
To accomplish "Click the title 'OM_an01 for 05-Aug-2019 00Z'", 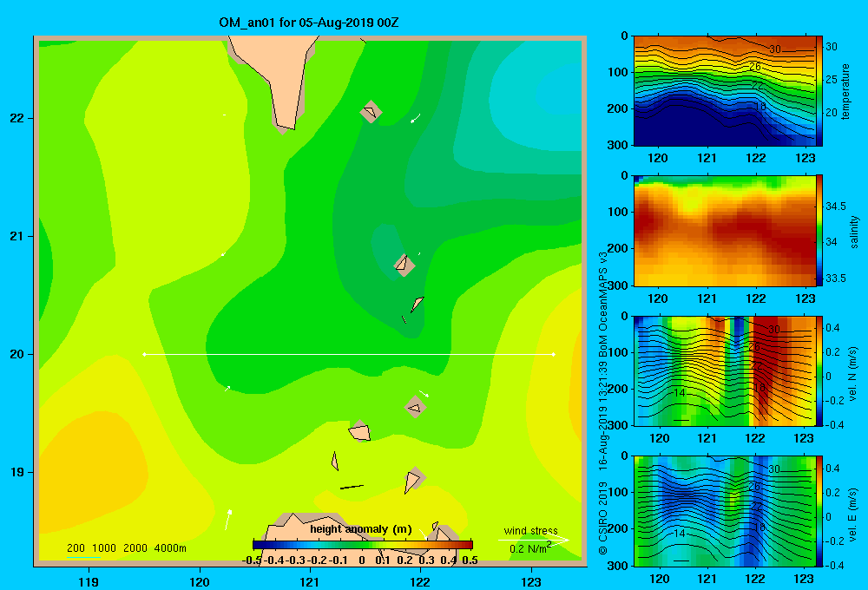I will pos(309,23).
